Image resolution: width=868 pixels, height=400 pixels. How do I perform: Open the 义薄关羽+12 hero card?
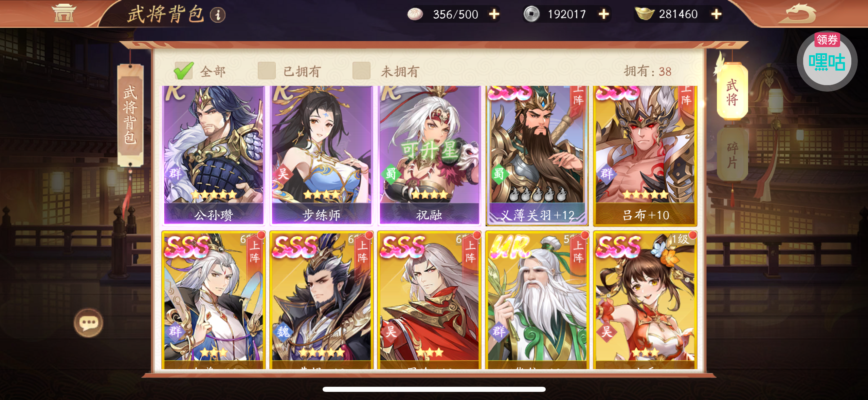(x=537, y=156)
